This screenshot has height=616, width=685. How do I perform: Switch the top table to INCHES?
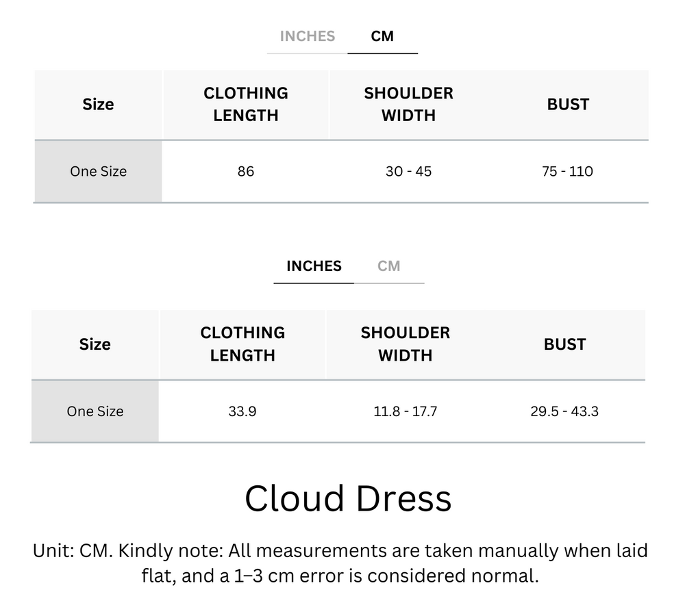pos(306,36)
